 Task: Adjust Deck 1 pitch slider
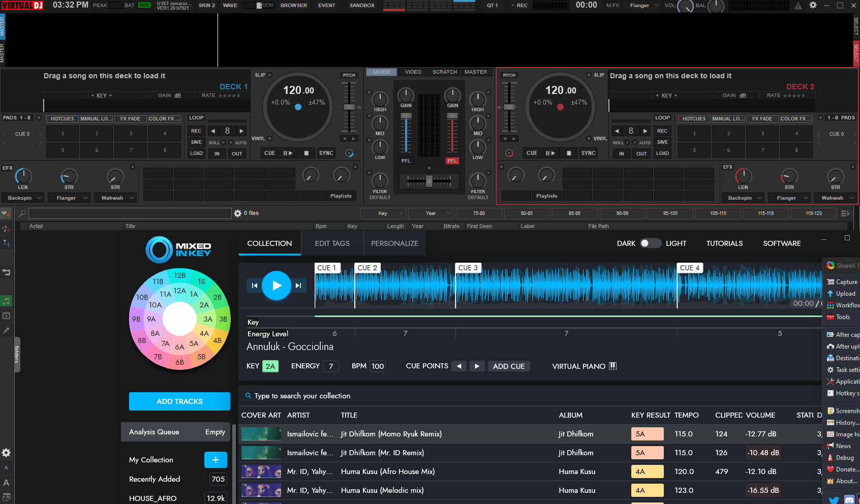click(349, 107)
